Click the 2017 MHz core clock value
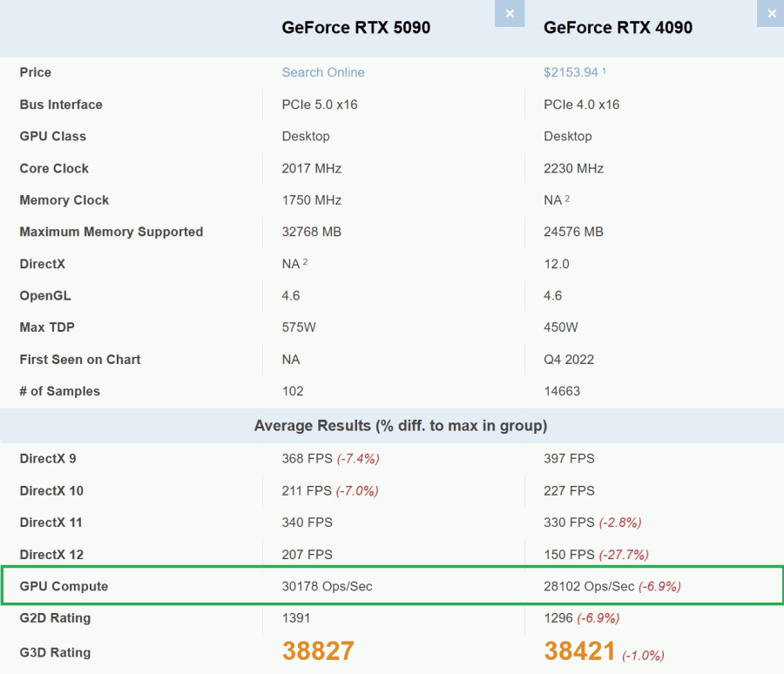 click(312, 169)
